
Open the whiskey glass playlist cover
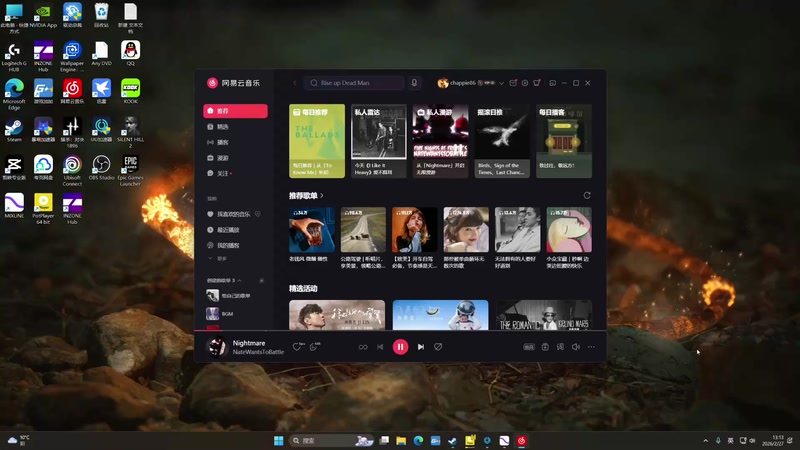tap(312, 230)
